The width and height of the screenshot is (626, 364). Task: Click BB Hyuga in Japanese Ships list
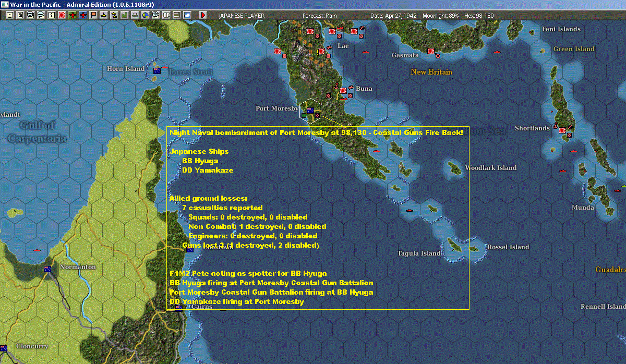[200, 161]
